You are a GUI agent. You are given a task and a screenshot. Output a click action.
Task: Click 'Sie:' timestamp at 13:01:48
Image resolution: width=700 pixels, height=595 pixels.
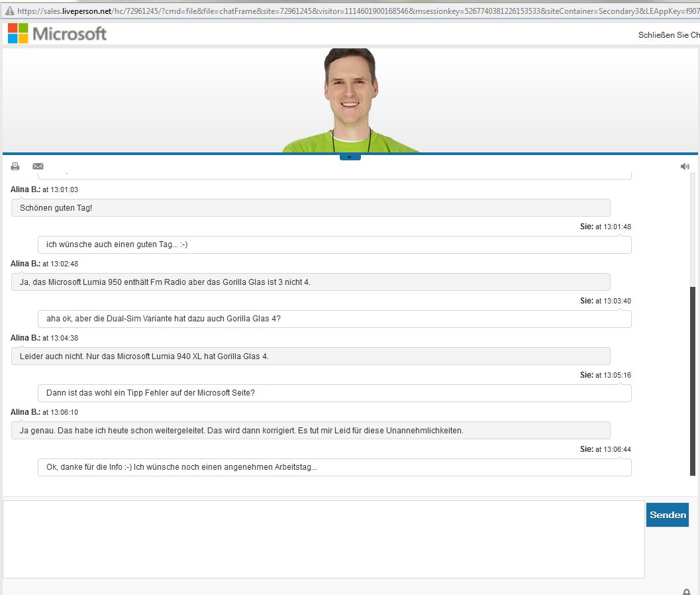click(x=605, y=227)
